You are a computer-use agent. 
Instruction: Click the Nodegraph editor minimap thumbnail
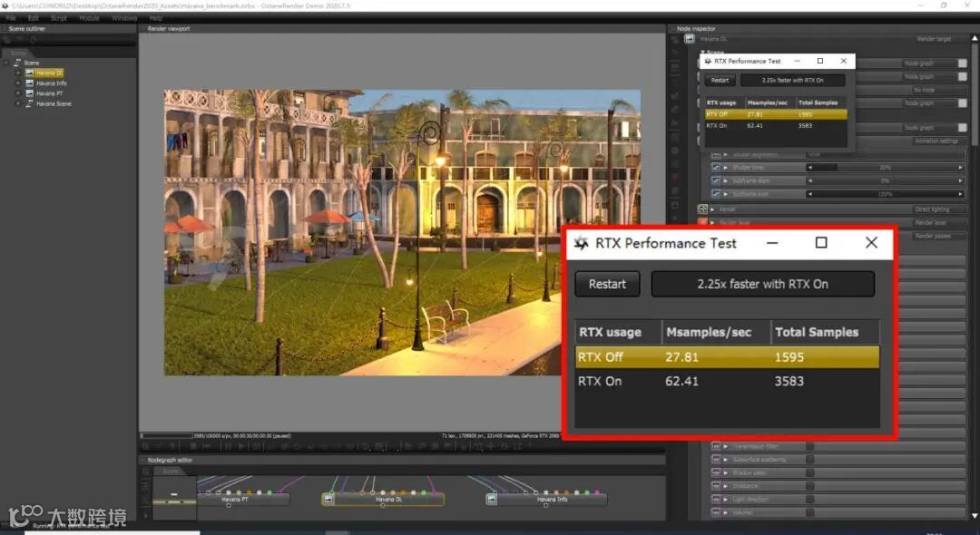pyautogui.click(x=174, y=498)
